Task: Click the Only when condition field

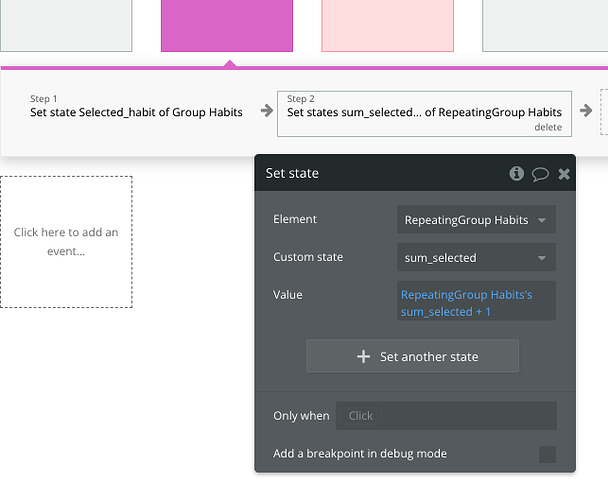Action: point(446,416)
